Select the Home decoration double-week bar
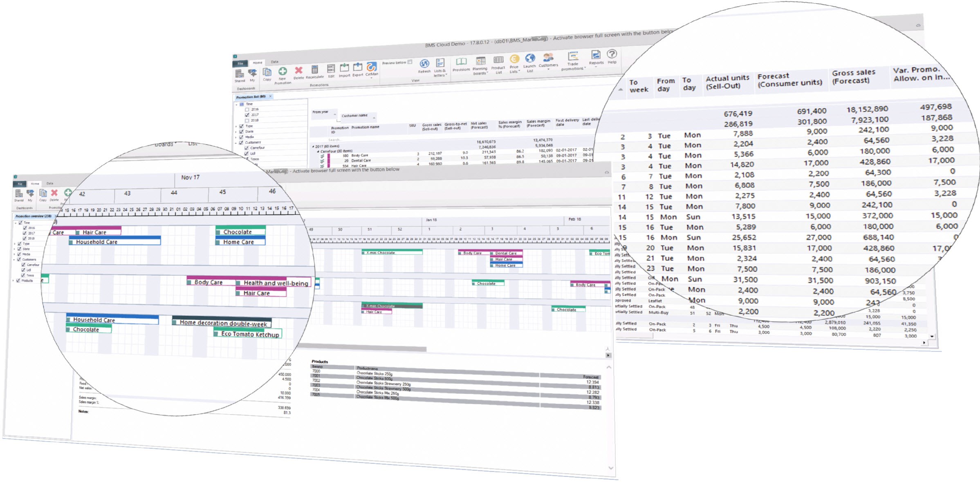980x482 pixels. (222, 321)
